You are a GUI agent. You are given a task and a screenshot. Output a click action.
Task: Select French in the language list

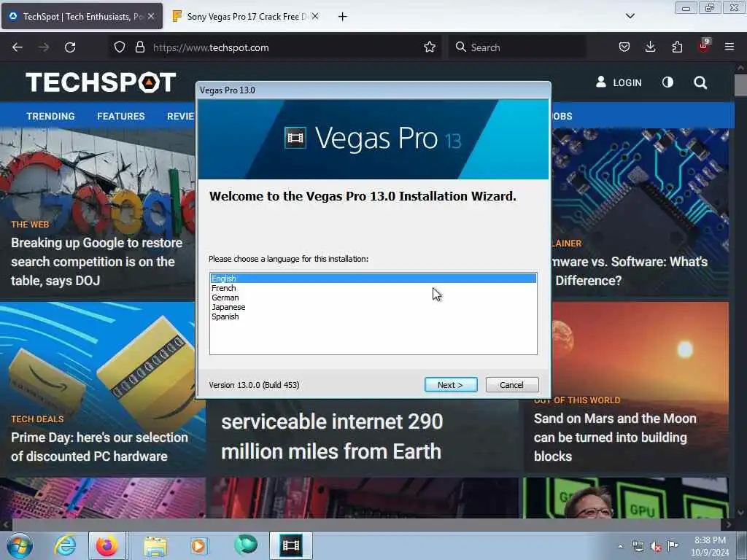373,288
